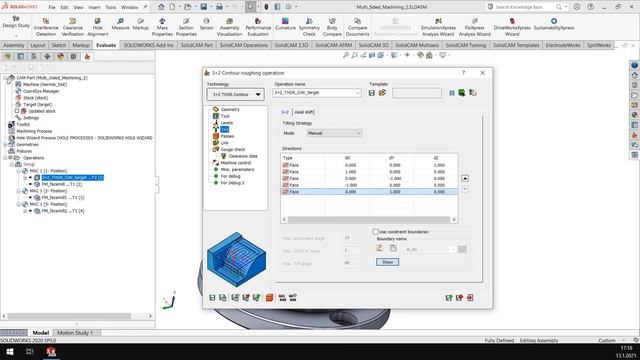Click the Show boundary button
Image resolution: width=640 pixels, height=360 pixels.
[387, 262]
